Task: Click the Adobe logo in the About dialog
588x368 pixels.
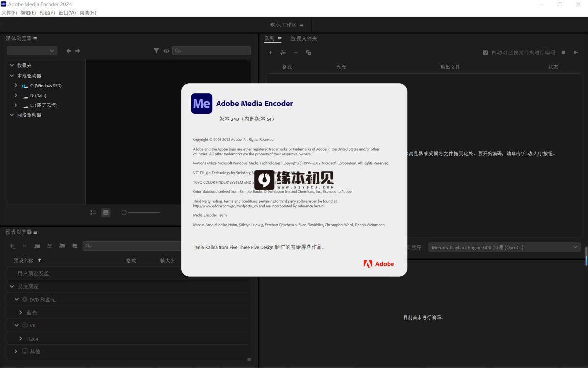Action: point(378,264)
